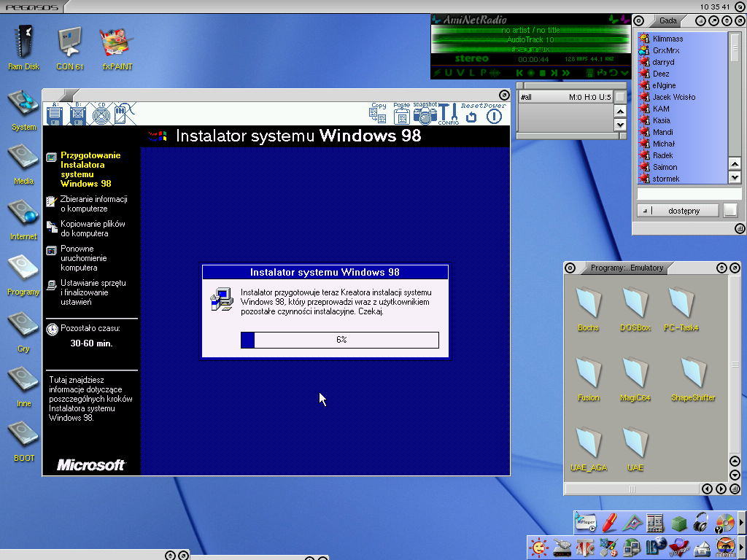Launch MPlayer from the dock

586,522
